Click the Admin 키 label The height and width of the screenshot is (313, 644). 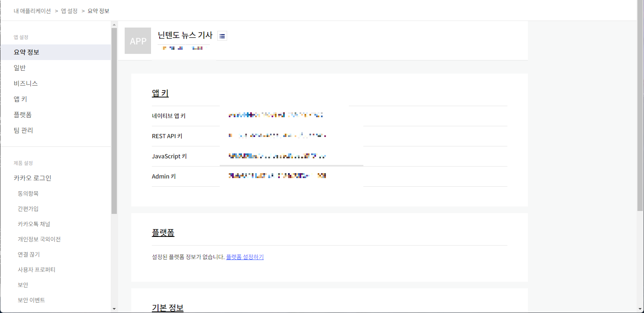164,176
